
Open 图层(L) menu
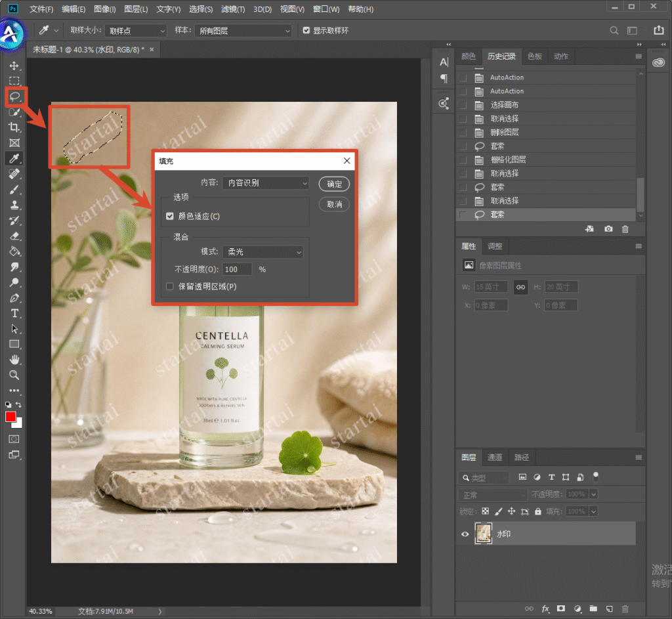click(136, 9)
